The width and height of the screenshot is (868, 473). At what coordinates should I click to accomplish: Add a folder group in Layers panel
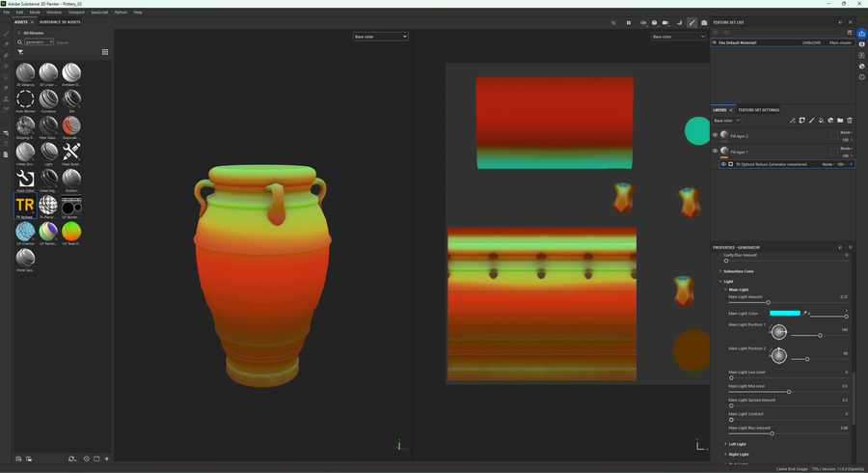click(x=840, y=121)
